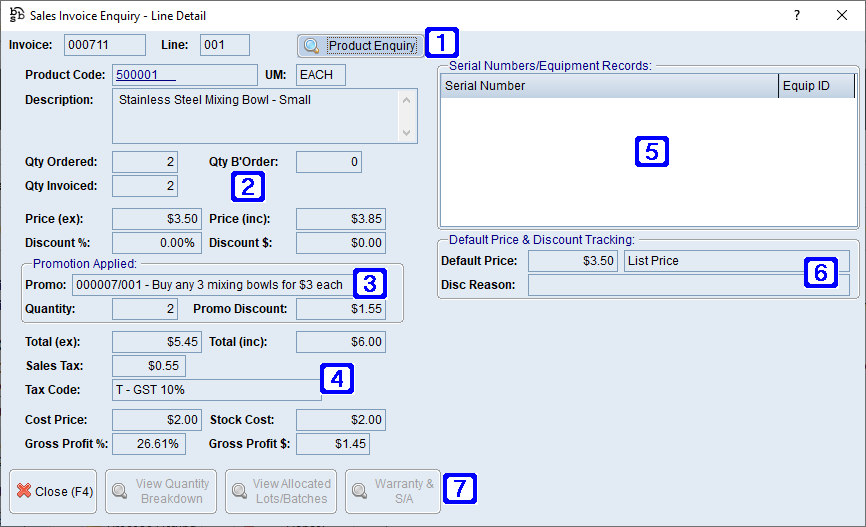Click the List Price field
The image size is (866, 527).
(x=737, y=261)
